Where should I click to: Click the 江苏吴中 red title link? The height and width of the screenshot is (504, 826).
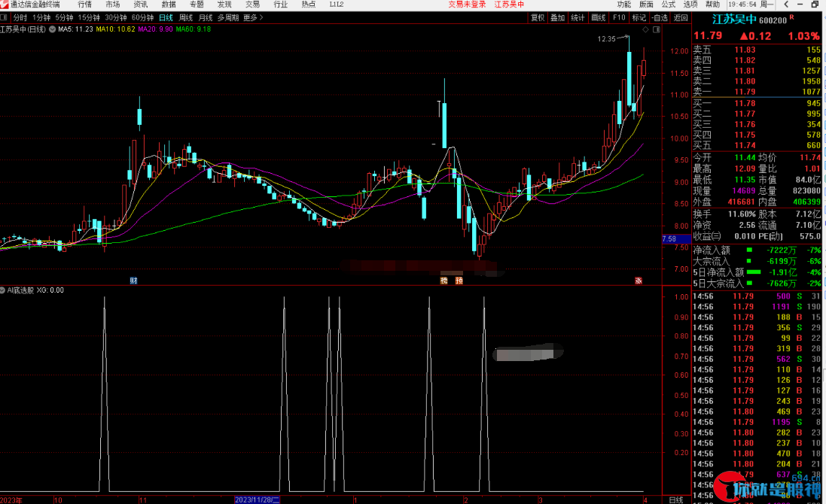509,5
